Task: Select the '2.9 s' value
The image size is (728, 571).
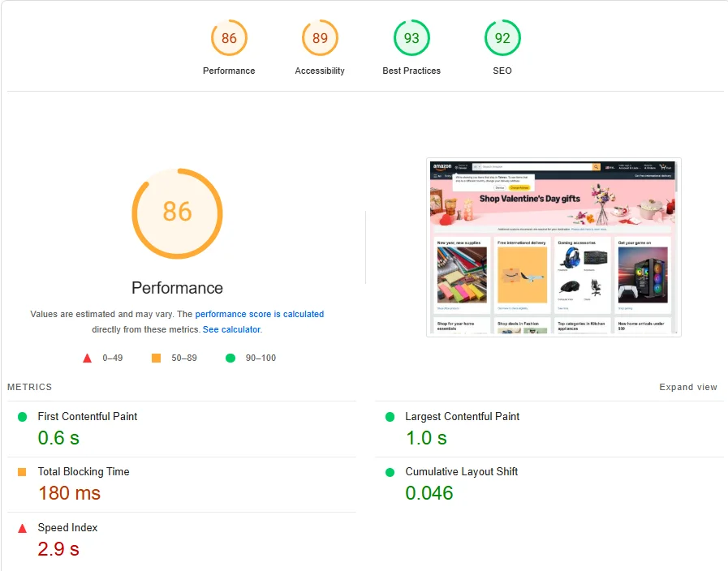Action: tap(58, 549)
